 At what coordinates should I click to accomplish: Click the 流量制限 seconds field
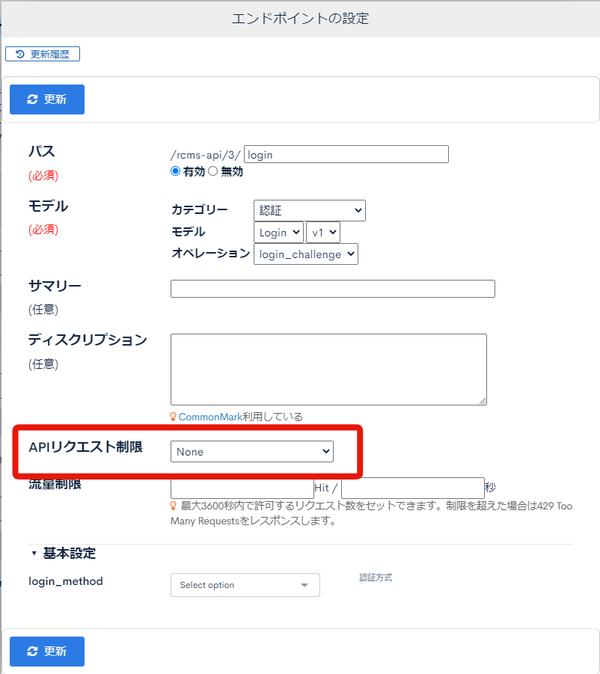[413, 488]
